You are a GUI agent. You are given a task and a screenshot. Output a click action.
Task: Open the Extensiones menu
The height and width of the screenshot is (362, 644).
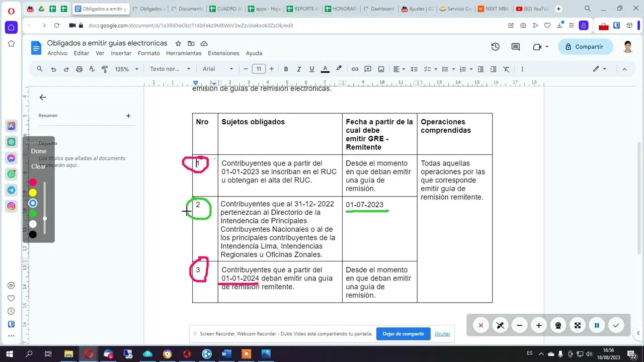pyautogui.click(x=223, y=53)
